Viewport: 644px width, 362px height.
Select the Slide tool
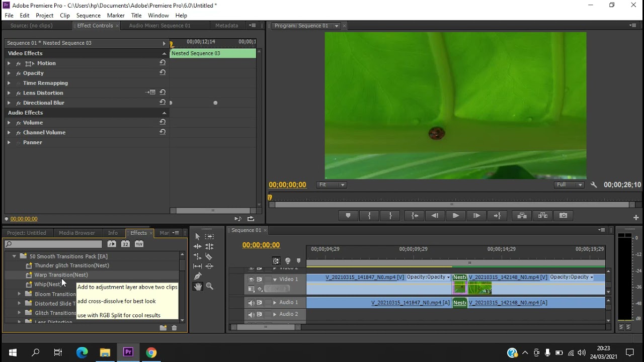[209, 266]
